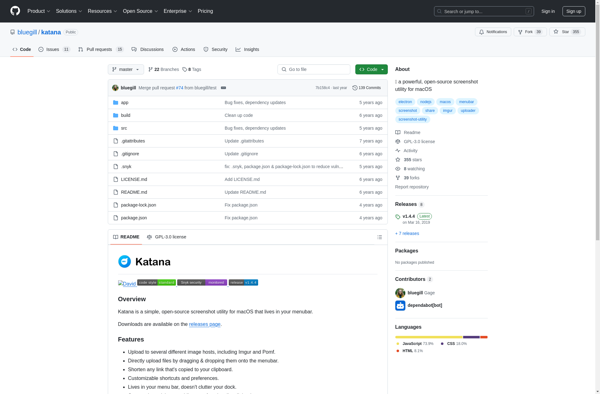Open the Actions tab
This screenshot has height=394, width=600.
coord(184,49)
